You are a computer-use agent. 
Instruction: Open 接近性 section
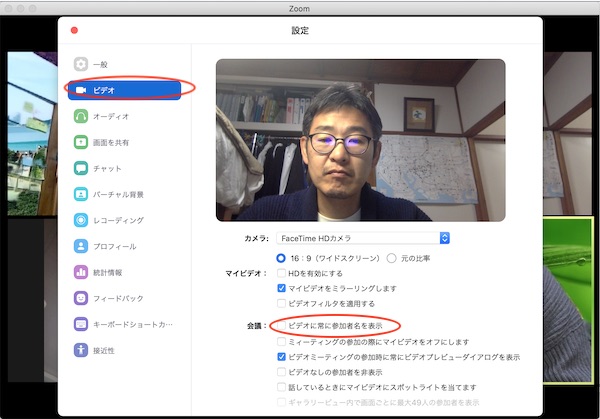pyautogui.click(x=104, y=350)
